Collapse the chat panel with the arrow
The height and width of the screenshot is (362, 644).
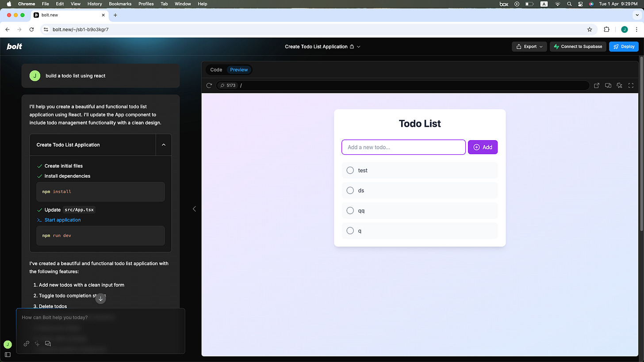(194, 209)
